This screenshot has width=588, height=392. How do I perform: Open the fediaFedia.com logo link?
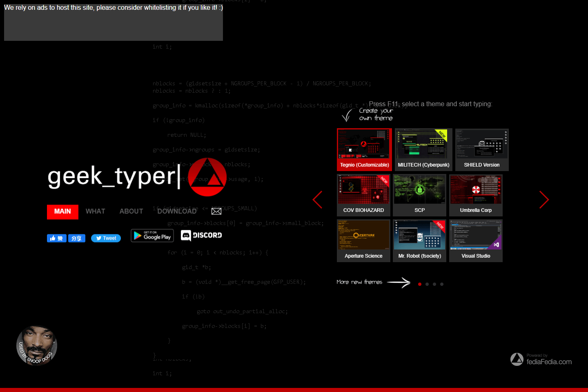coord(541,359)
